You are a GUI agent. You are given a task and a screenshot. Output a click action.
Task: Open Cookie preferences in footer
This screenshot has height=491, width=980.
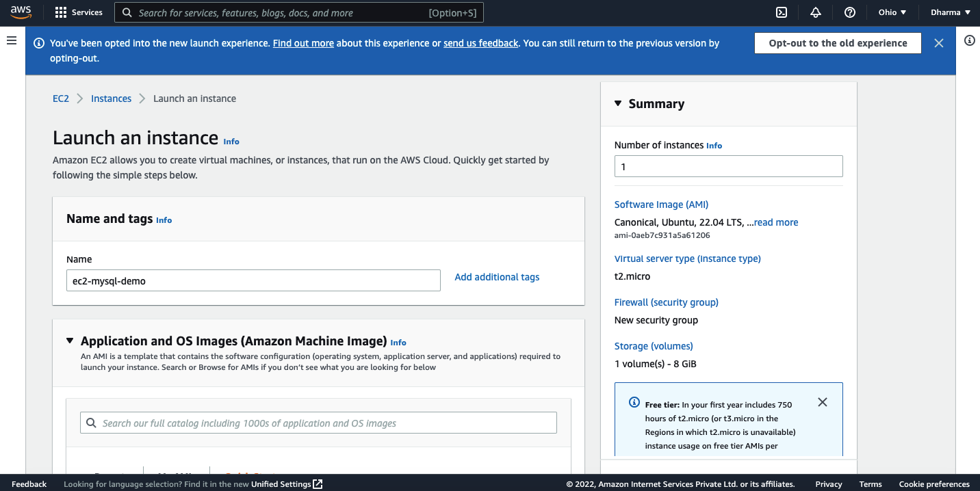coord(934,484)
